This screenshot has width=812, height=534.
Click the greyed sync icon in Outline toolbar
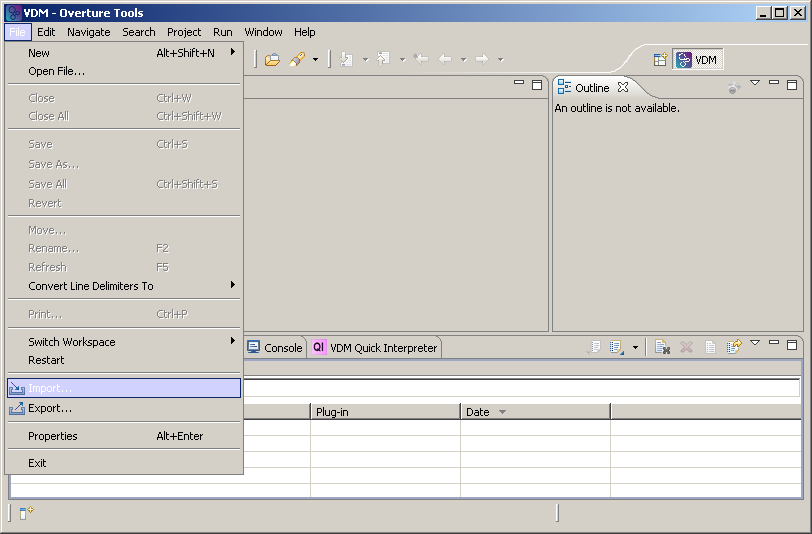pyautogui.click(x=734, y=88)
